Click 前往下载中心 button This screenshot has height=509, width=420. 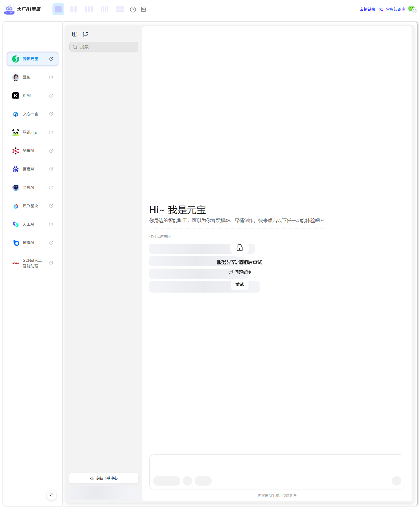[104, 478]
